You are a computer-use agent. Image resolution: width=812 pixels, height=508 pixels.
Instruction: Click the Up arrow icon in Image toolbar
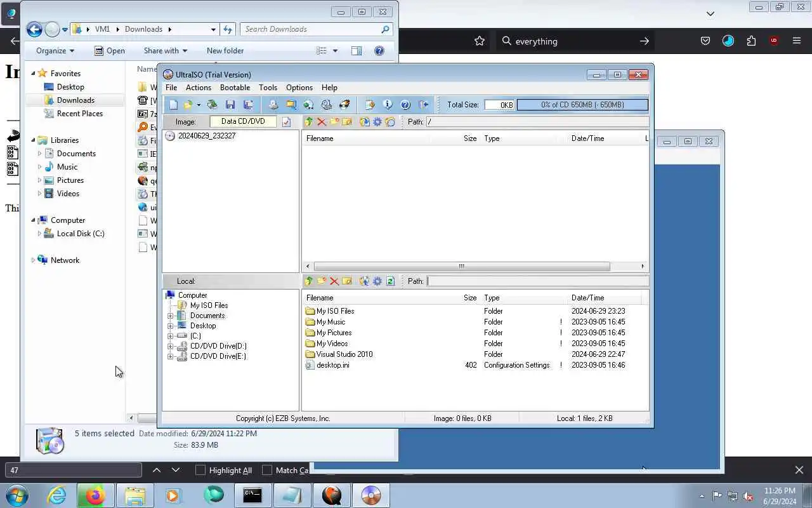point(309,122)
